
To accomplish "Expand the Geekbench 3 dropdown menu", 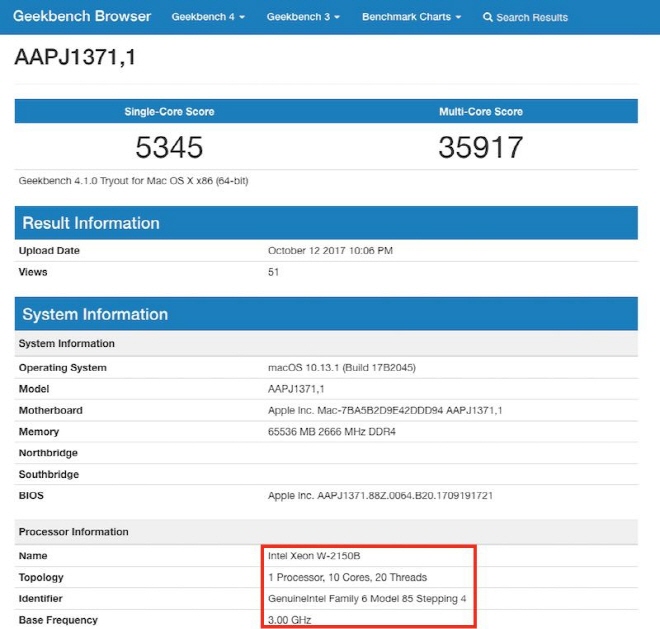I will click(x=303, y=17).
